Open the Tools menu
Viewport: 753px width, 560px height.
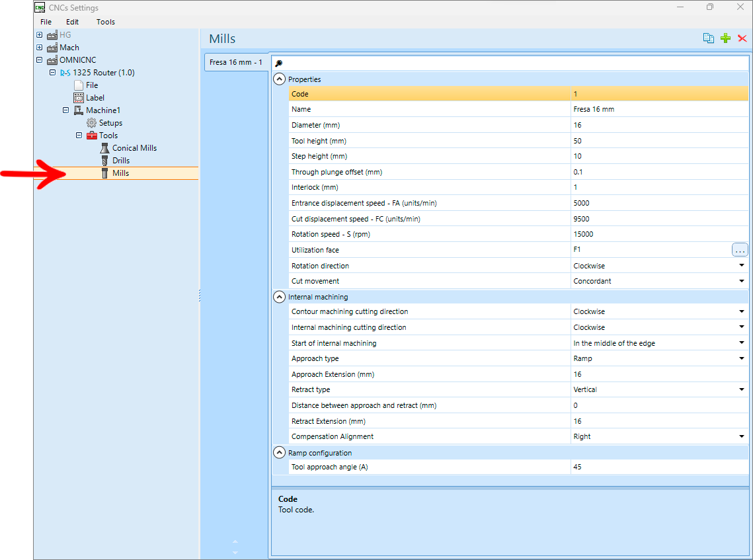tap(106, 22)
